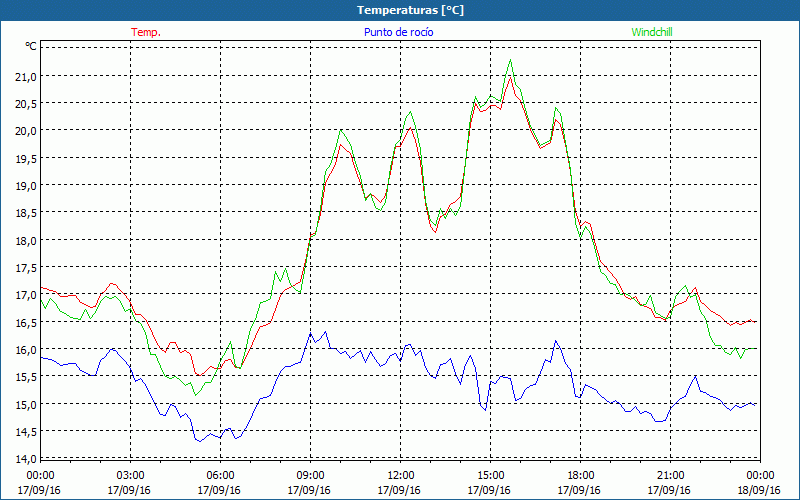
Task: Click the 14,5 y-axis value
Action: click(x=27, y=432)
